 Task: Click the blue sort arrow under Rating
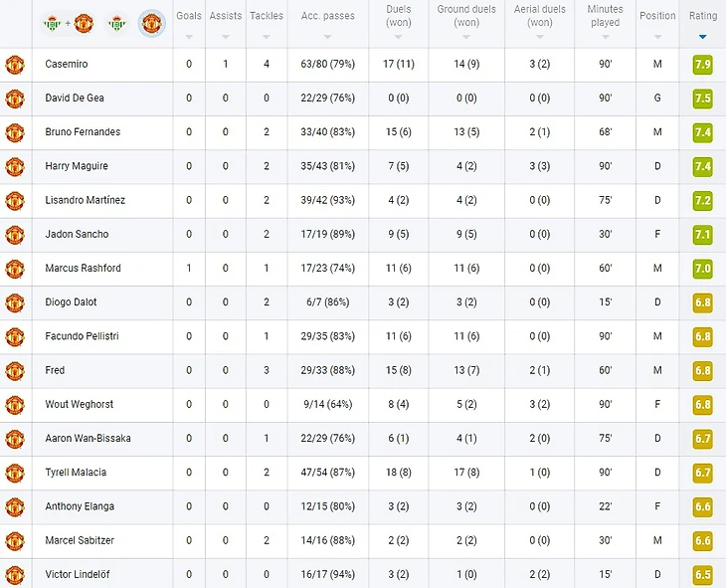703,38
